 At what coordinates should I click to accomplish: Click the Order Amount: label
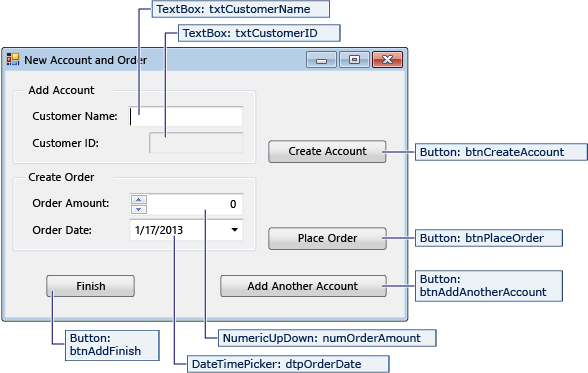[x=70, y=203]
